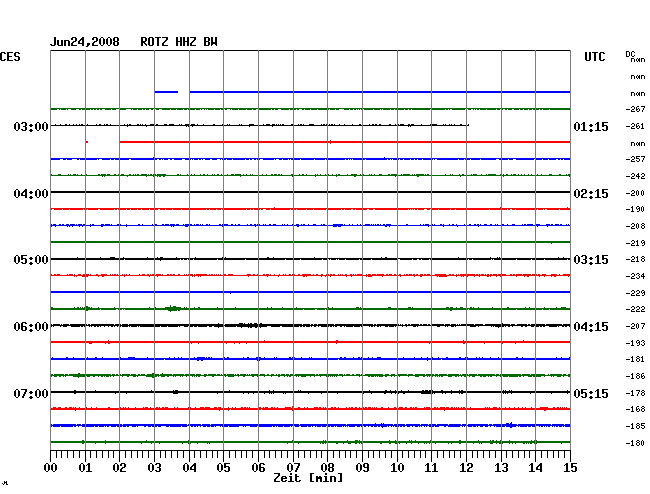Viewport: 650px width, 494px height.
Task: Click the 04 minute tick label
Action: click(189, 468)
